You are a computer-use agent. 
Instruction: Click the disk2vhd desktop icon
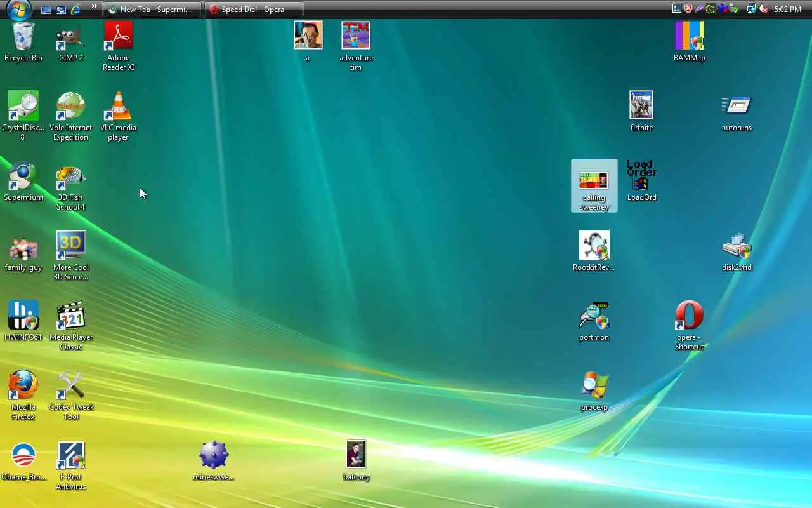tap(737, 251)
